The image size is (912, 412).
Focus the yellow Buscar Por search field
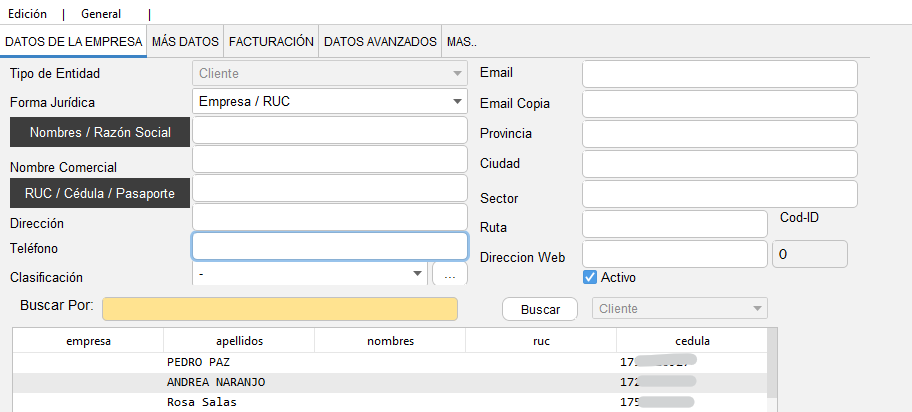pos(280,309)
